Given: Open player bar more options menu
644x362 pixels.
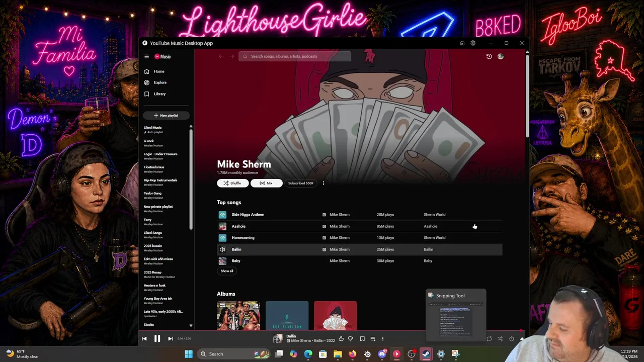Looking at the screenshot, I should 382,339.
